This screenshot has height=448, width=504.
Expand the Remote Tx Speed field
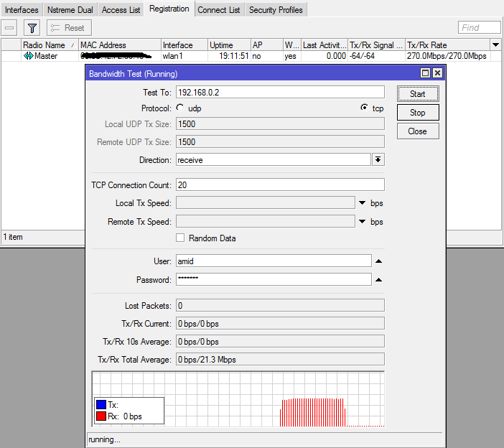363,222
